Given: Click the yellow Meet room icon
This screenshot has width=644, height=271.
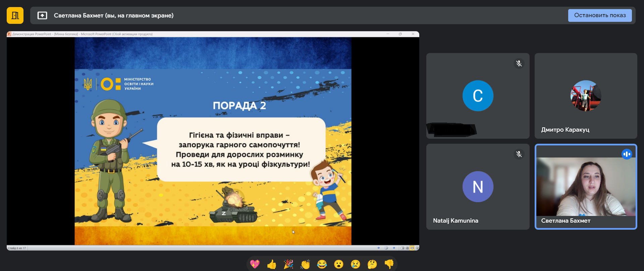Looking at the screenshot, I should pos(15,15).
